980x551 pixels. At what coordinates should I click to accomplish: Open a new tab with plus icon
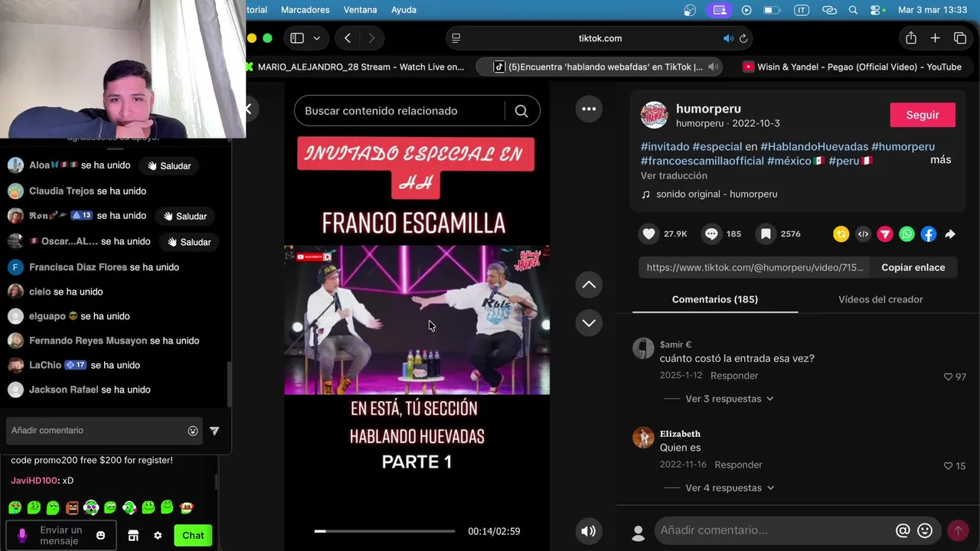point(935,38)
